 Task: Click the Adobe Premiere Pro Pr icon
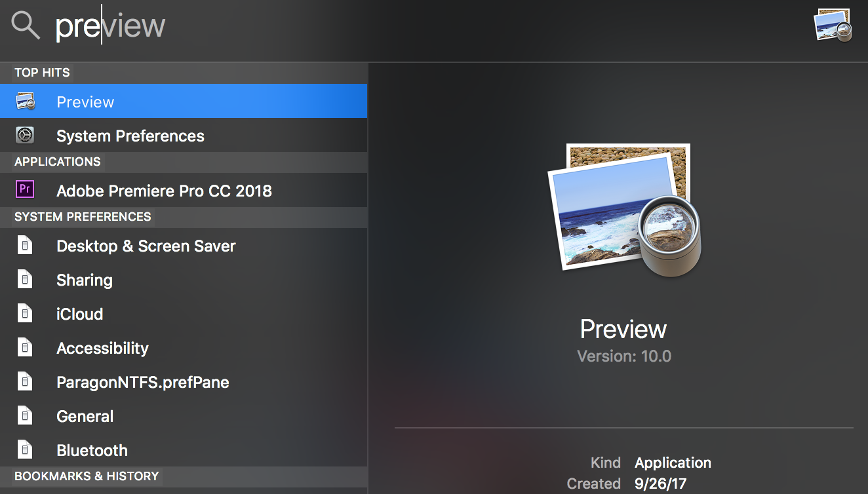point(25,190)
